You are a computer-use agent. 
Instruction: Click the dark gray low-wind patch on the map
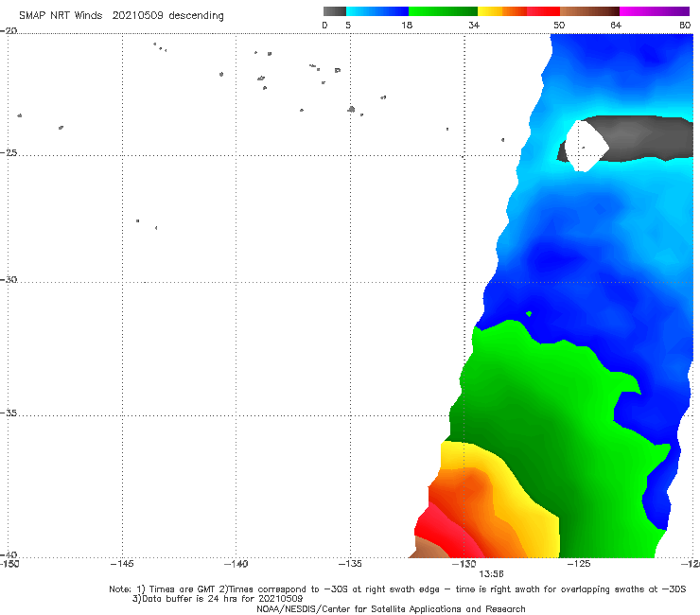[x=647, y=137]
